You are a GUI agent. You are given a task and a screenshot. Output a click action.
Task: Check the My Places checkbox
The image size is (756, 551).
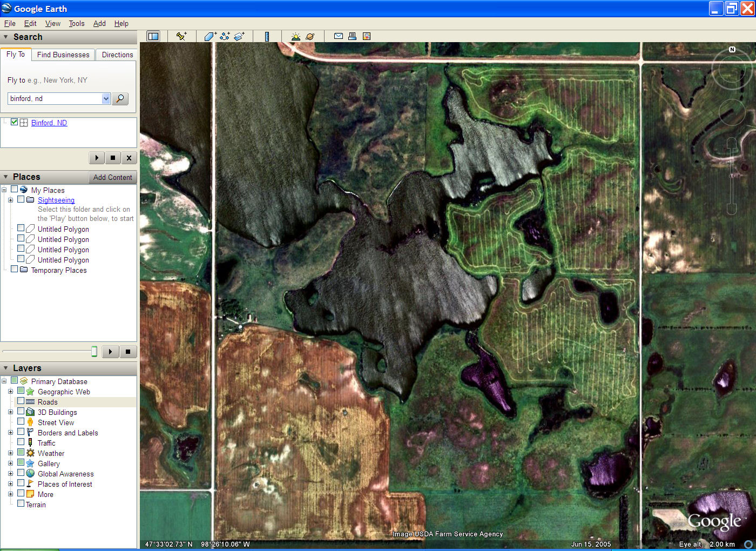[x=14, y=189]
